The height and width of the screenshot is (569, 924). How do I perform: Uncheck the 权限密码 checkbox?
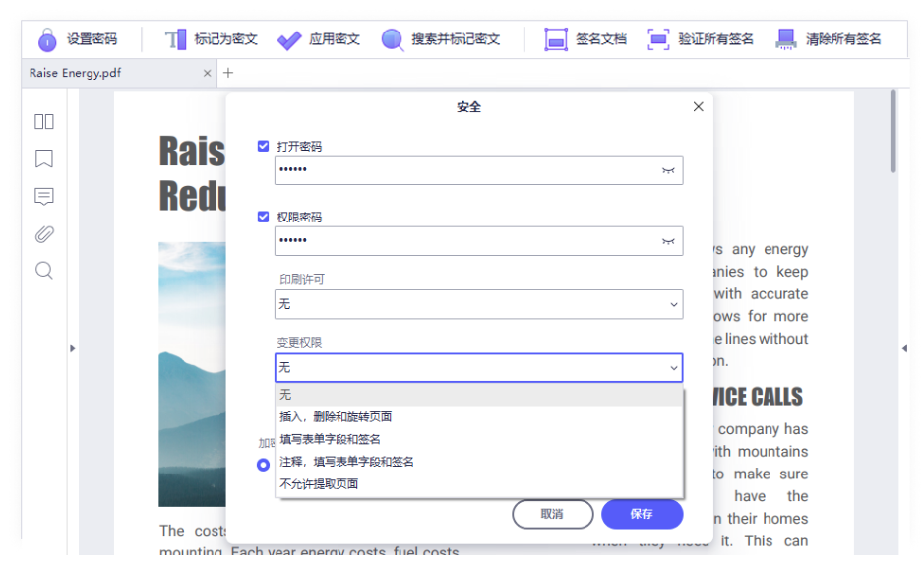coord(263,217)
